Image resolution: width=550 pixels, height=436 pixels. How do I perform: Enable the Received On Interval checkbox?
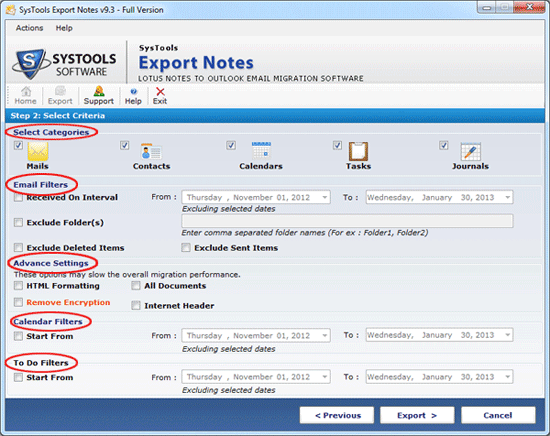(18, 197)
